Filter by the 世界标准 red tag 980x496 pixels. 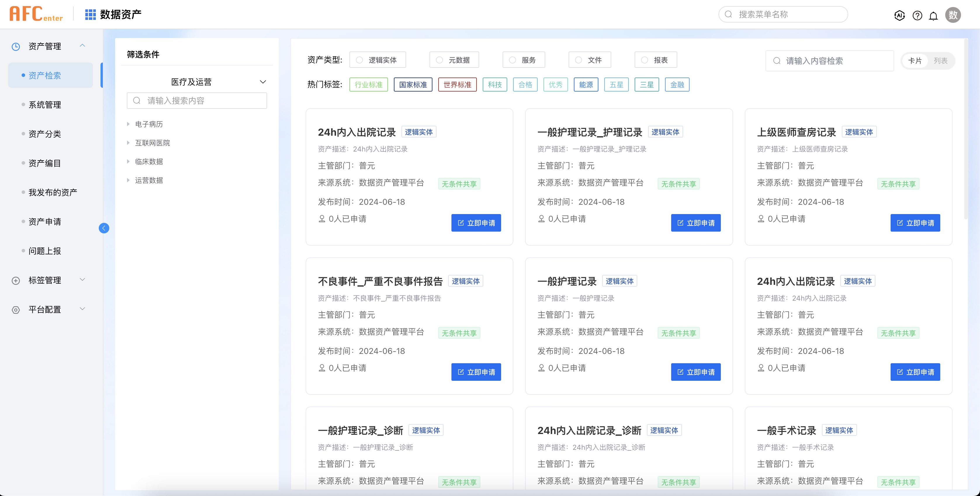point(458,85)
